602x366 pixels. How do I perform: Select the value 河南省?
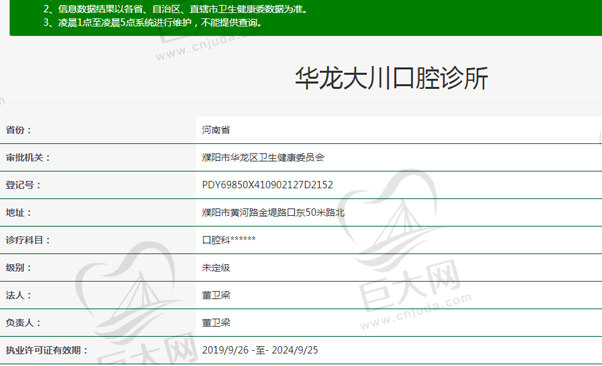216,130
